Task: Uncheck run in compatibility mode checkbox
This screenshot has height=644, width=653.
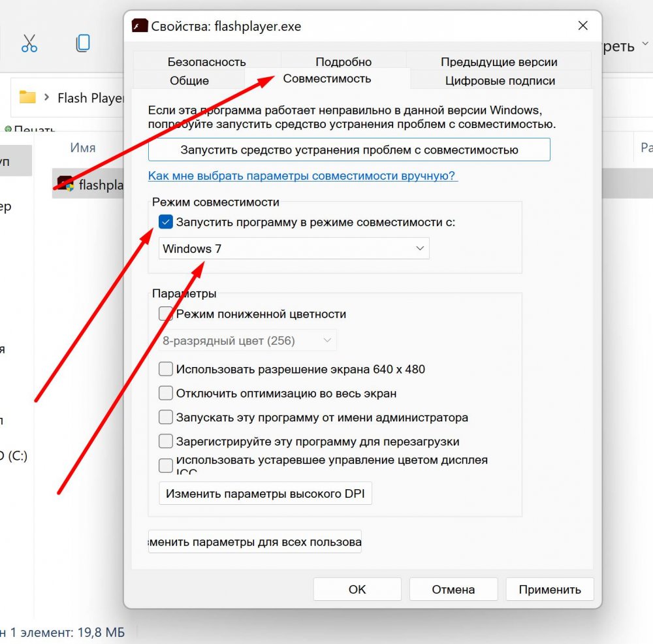Action: click(166, 222)
